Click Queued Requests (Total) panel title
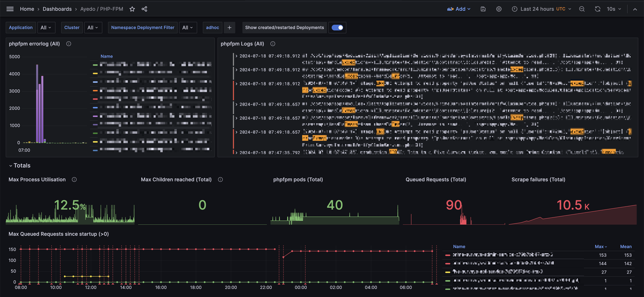This screenshot has width=644, height=297. click(436, 179)
